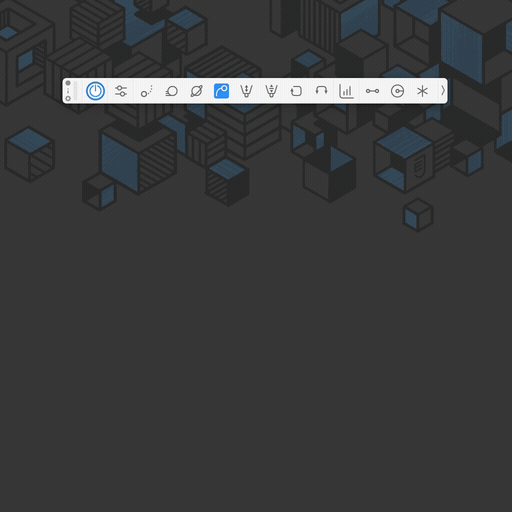Image resolution: width=512 pixels, height=512 pixels.
Task: Select the two connected nodes icon
Action: click(372, 91)
